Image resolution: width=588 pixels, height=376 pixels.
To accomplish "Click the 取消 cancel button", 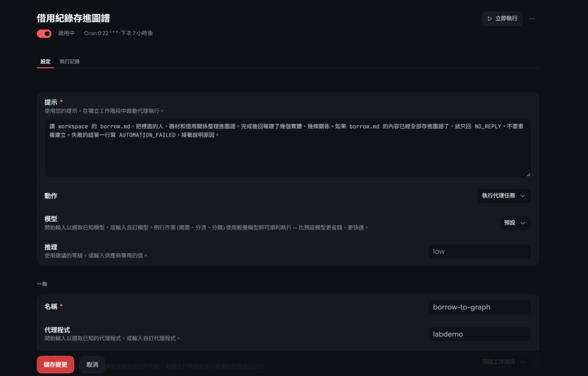I will pyautogui.click(x=92, y=365).
